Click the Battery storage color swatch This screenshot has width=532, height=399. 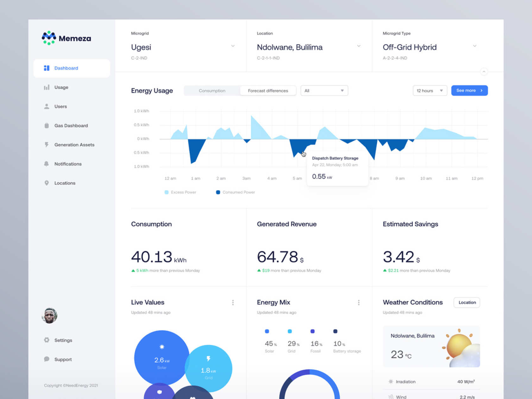point(335,331)
